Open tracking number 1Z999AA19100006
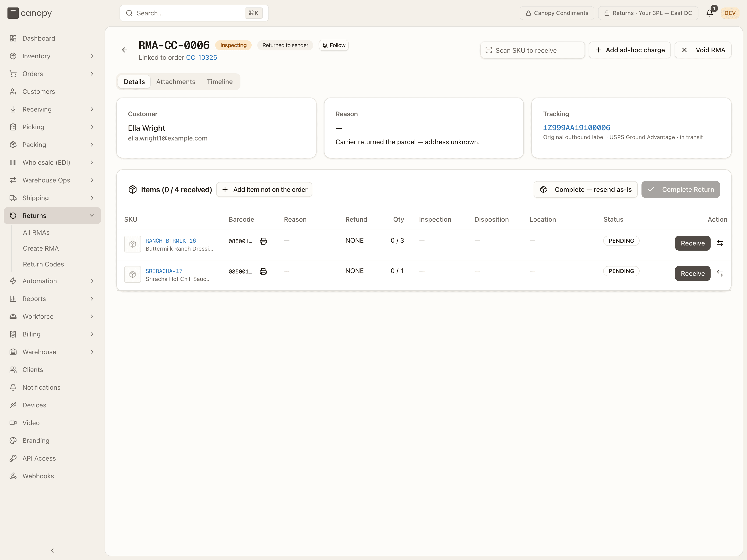The height and width of the screenshot is (560, 747). pyautogui.click(x=576, y=128)
